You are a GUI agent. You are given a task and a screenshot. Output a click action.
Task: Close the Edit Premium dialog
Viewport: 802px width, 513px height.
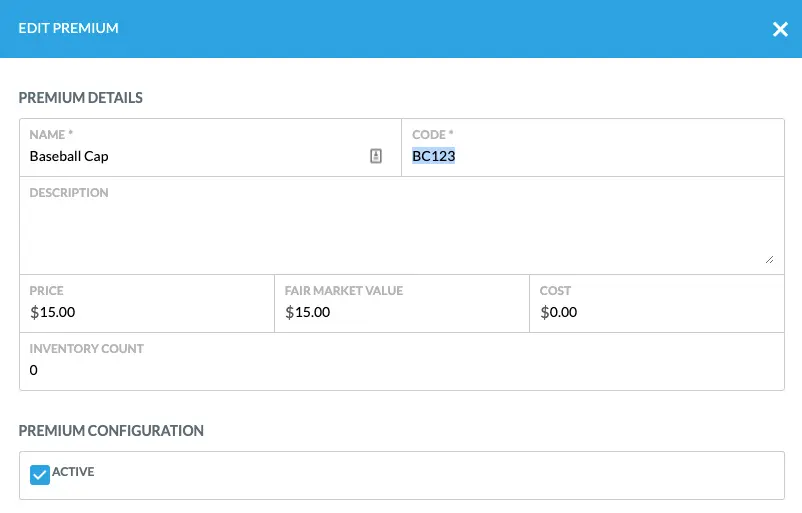tap(780, 29)
